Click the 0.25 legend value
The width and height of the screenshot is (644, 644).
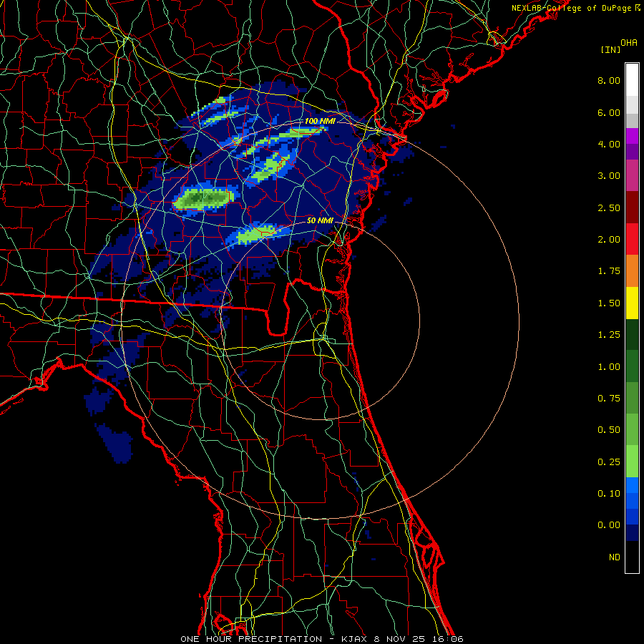pos(609,462)
